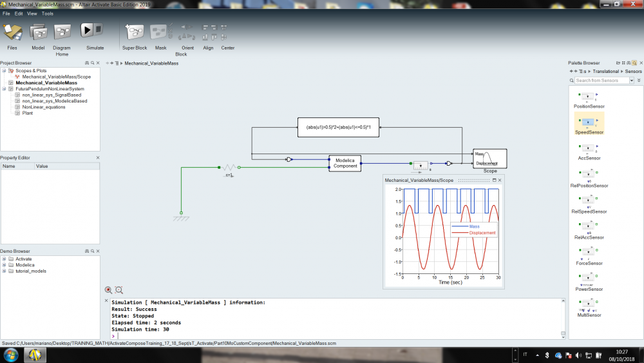Select non_linear_sys_SignalBased tree item
Image resolution: width=644 pixels, height=363 pixels.
coord(52,95)
